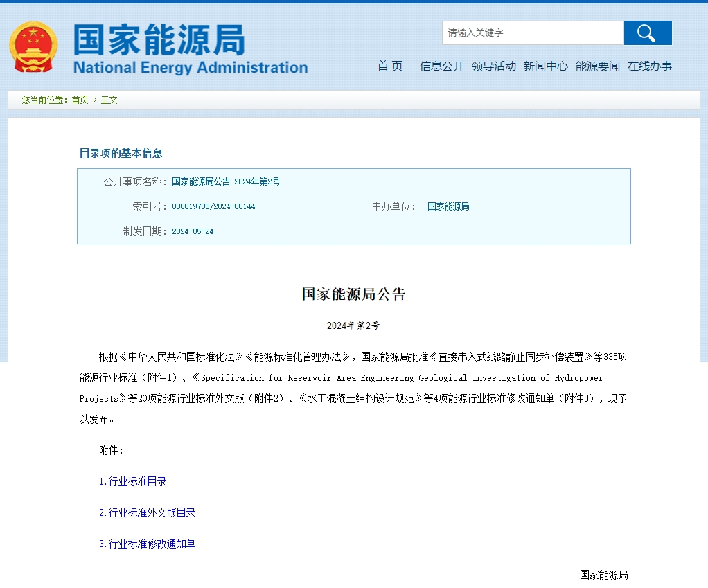Go to 领导活动 section

[494, 66]
